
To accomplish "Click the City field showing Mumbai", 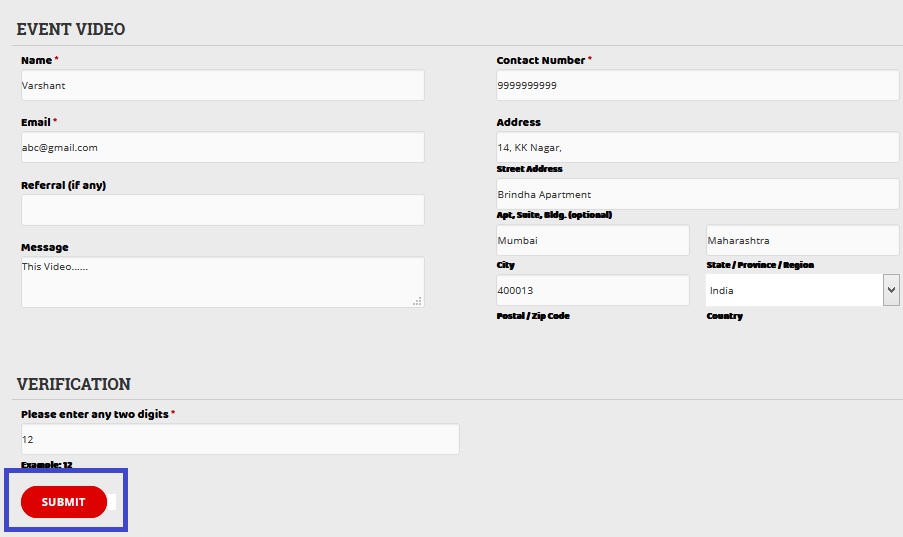I will 592,240.
